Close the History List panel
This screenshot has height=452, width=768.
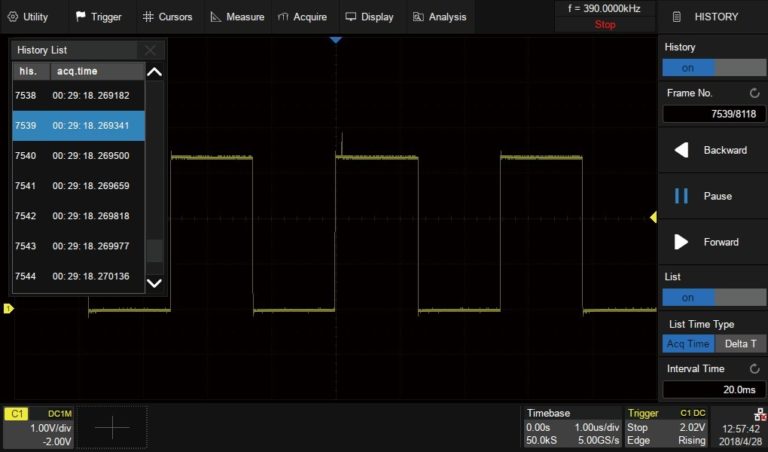[150, 50]
